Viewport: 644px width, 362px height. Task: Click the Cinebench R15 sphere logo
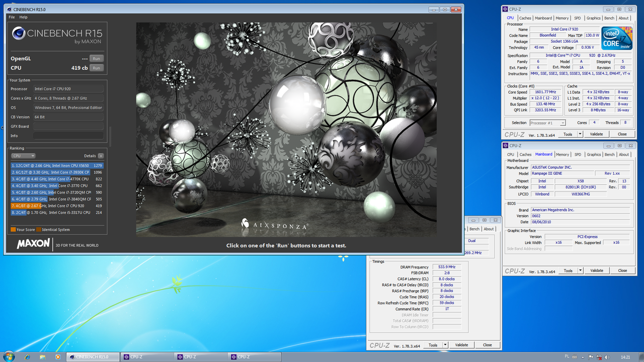(18, 33)
